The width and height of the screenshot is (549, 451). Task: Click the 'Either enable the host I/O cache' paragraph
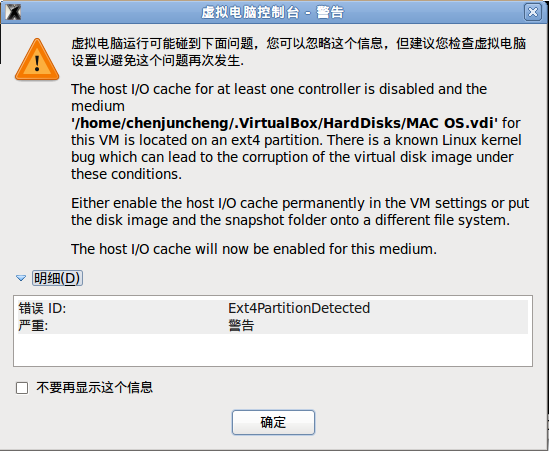[x=300, y=212]
